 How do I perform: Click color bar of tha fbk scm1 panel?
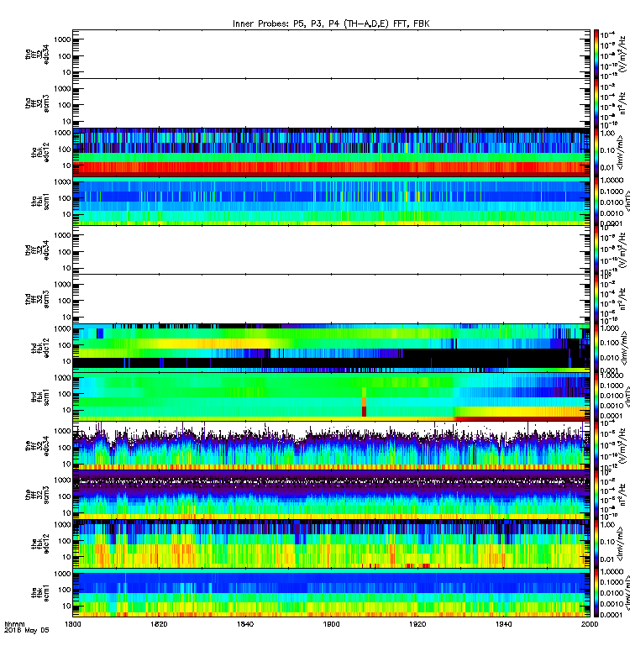coord(596,202)
